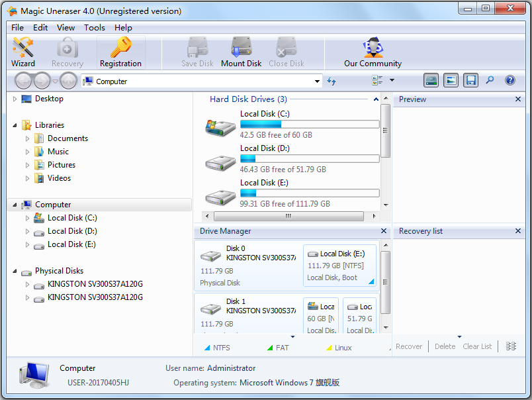Select Local Disk (C:) drive icon in drives list
Screen dimensions: 532x400
tap(220, 128)
